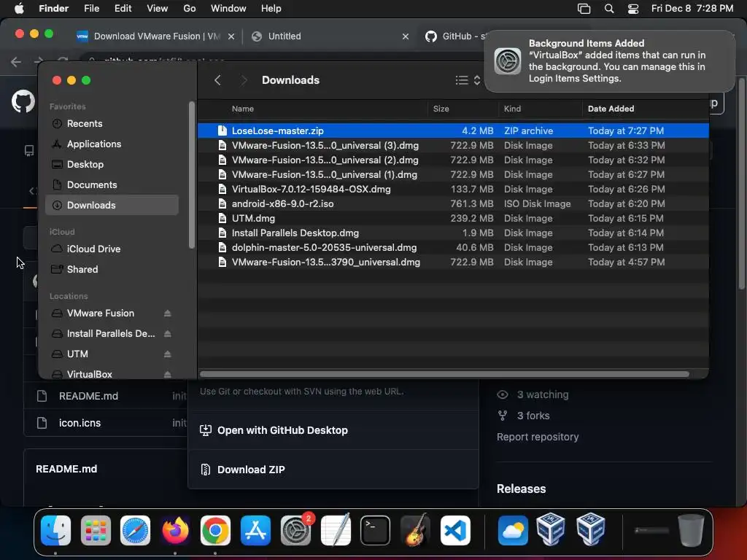Select Applications in Finder sidebar
Viewport: 747px width, 560px height.
tap(112, 144)
